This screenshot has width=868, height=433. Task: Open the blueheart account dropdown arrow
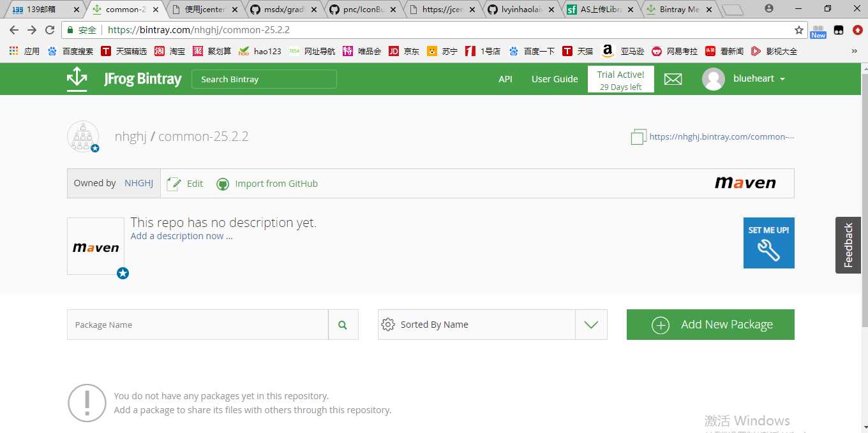(x=782, y=79)
